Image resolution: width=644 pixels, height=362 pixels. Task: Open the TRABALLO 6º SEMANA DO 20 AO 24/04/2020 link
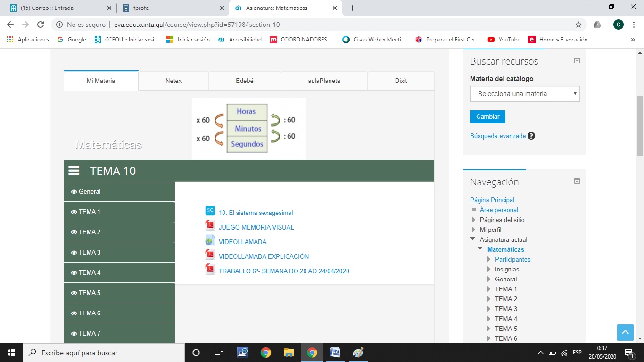click(x=284, y=271)
